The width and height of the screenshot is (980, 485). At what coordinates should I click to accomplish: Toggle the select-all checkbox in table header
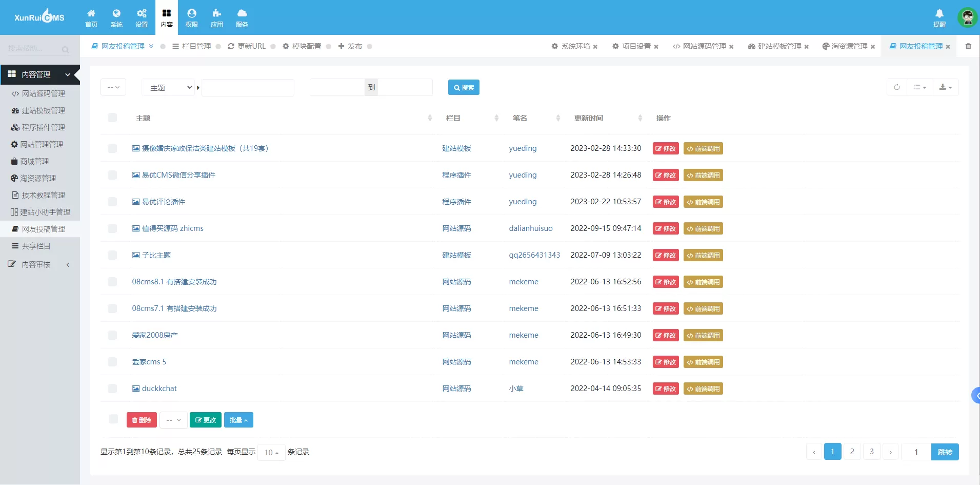112,118
